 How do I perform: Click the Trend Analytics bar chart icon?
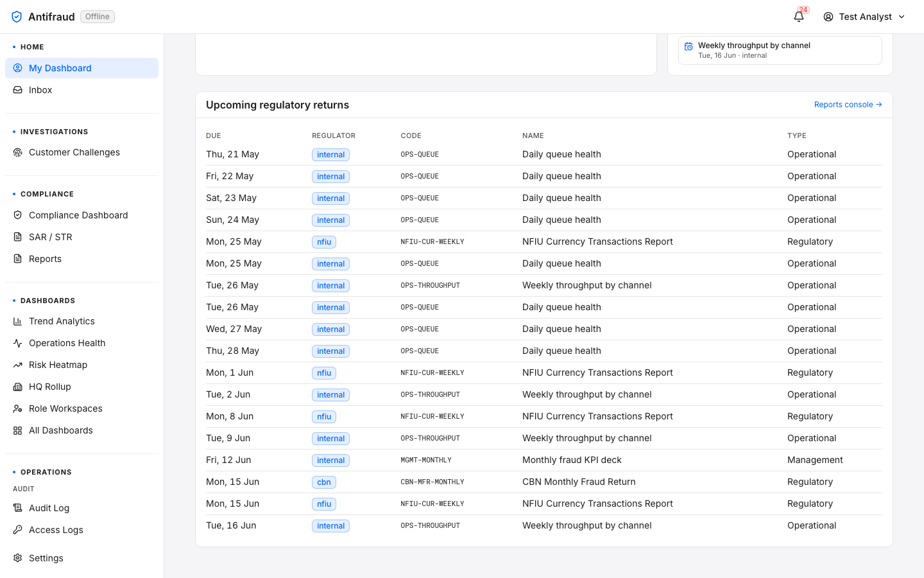[18, 321]
